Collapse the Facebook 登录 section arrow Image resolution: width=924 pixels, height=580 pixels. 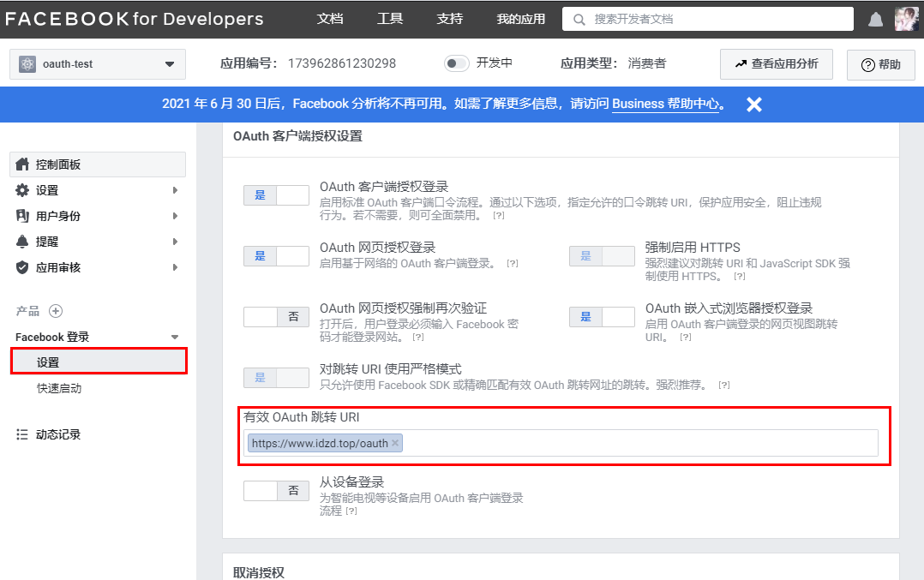point(175,338)
